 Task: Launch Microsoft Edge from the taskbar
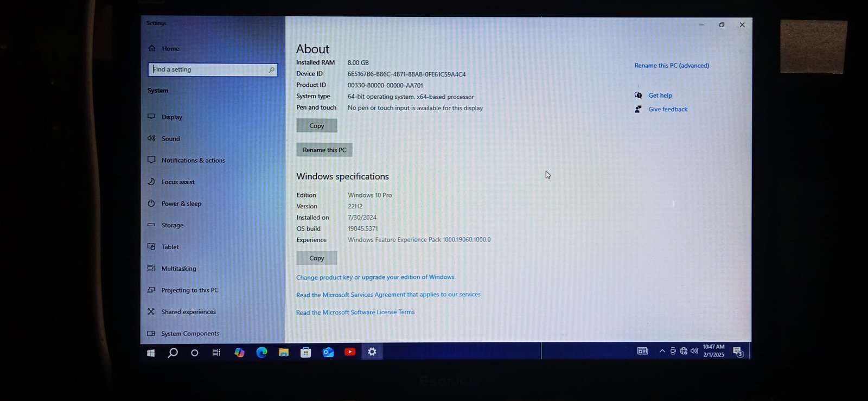[x=261, y=353]
